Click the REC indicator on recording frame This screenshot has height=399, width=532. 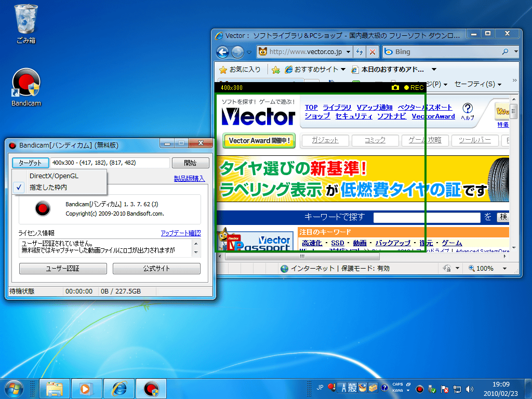tap(414, 87)
